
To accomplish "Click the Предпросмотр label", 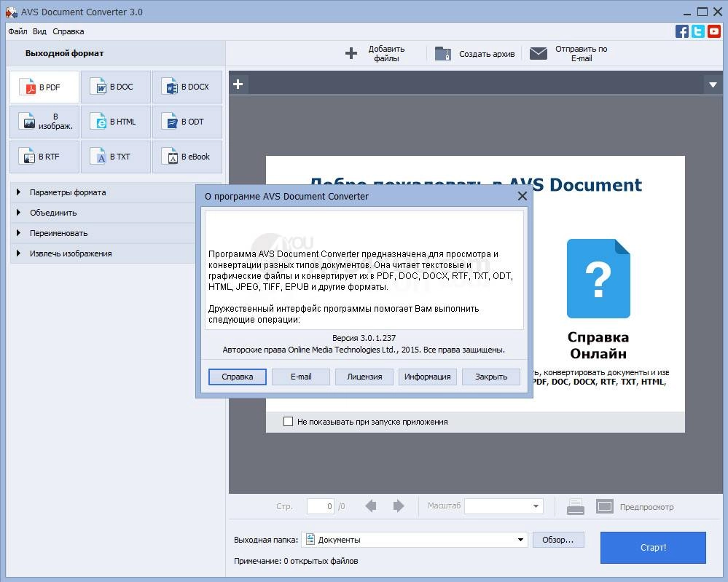I will [647, 507].
